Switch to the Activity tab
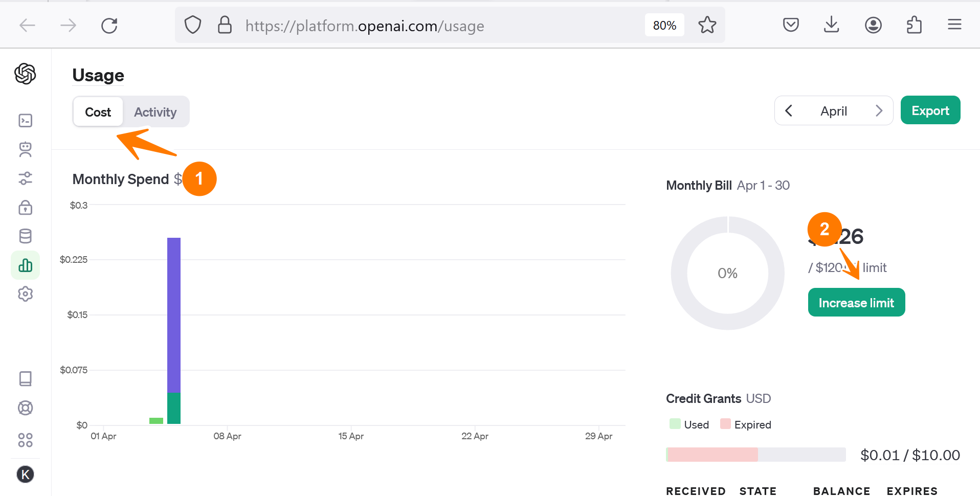980x496 pixels. 155,111
